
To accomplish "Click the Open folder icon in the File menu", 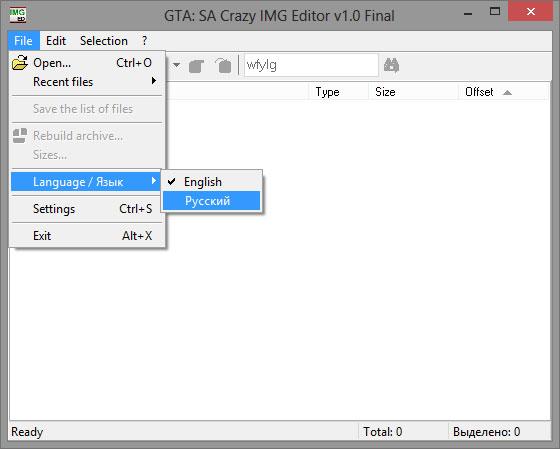I will pos(20,63).
